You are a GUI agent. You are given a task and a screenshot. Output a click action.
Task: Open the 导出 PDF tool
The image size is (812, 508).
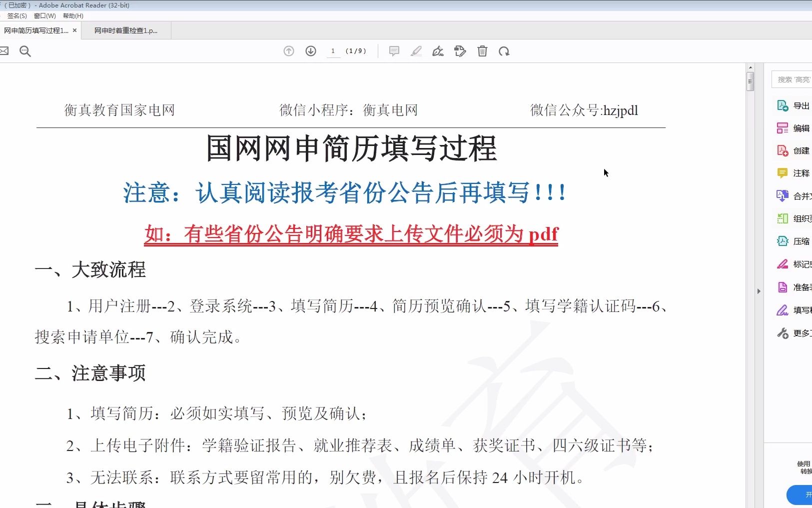pos(794,105)
